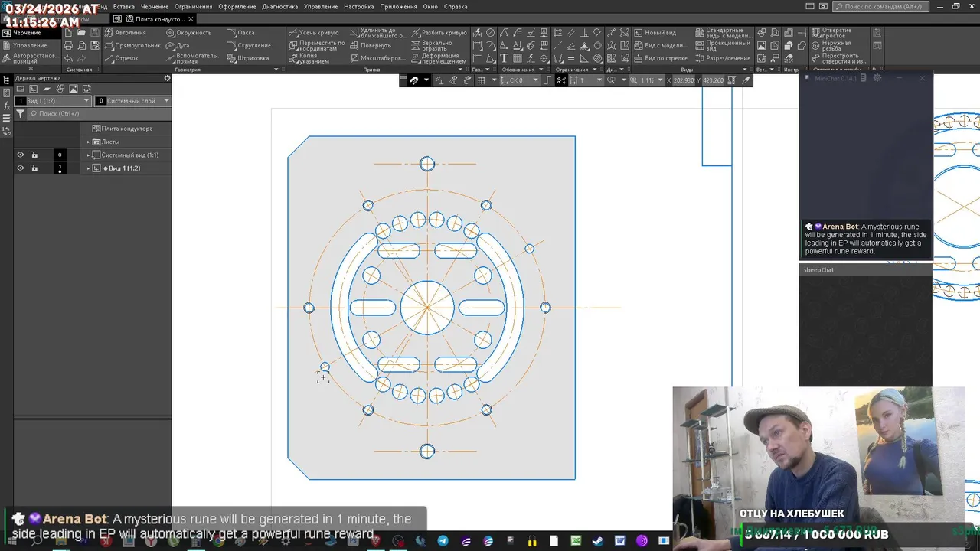Select the Отрезок line tool

(121, 58)
